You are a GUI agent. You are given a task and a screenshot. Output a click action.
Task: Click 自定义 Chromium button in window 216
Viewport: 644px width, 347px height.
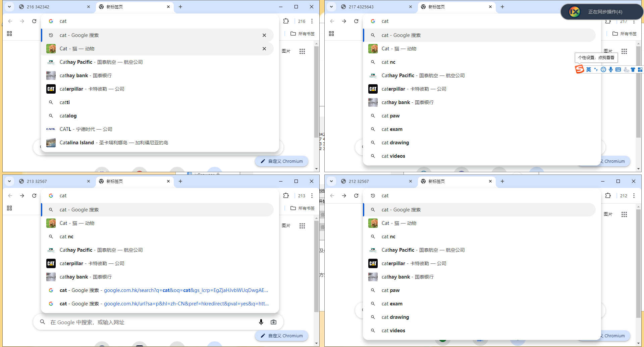pos(282,161)
